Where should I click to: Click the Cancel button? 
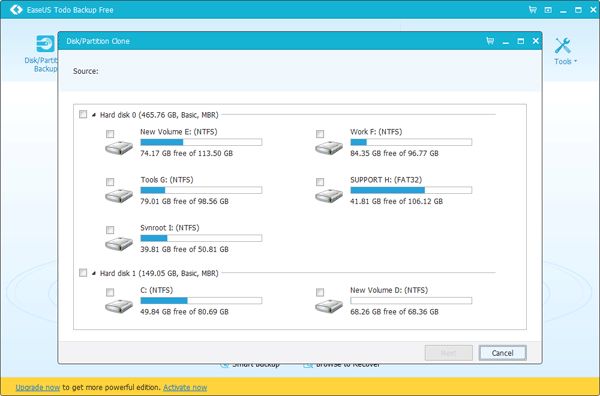pyautogui.click(x=502, y=353)
